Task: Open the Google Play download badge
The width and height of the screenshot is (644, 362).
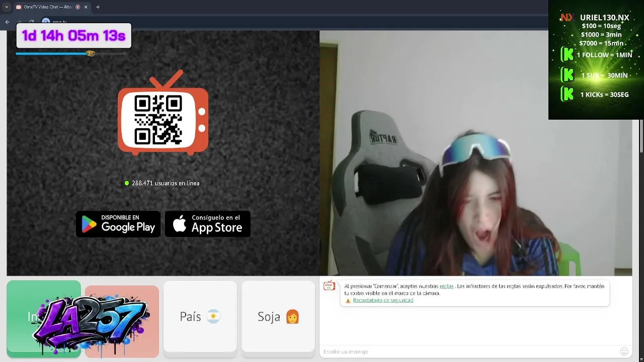Action: [x=118, y=224]
